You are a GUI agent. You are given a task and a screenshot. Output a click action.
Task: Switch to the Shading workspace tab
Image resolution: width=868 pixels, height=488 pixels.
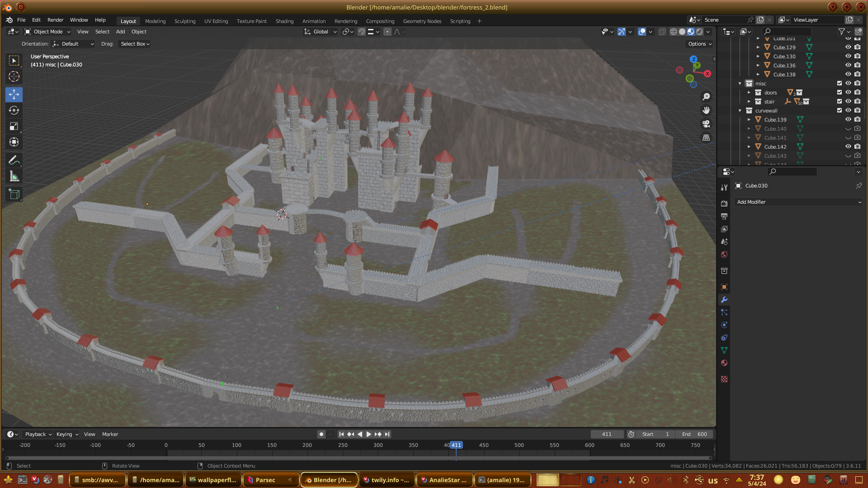(x=284, y=21)
